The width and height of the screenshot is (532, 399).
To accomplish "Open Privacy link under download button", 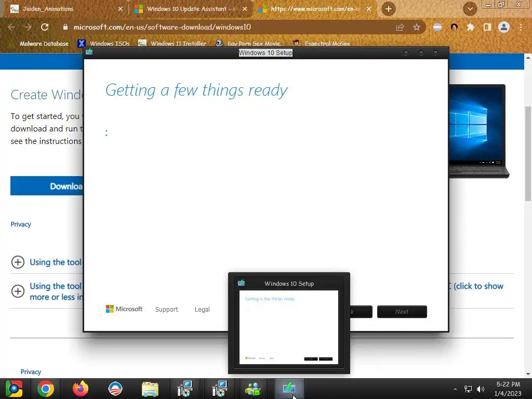I will click(21, 224).
